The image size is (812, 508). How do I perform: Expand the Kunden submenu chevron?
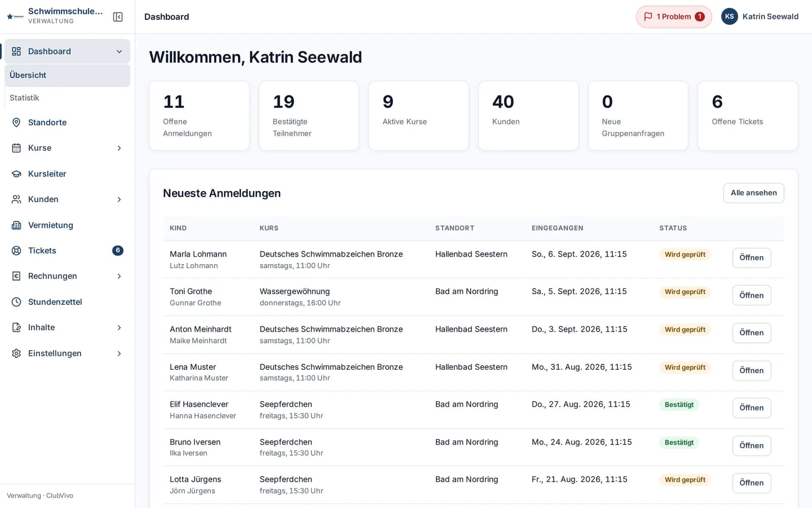[x=119, y=199]
